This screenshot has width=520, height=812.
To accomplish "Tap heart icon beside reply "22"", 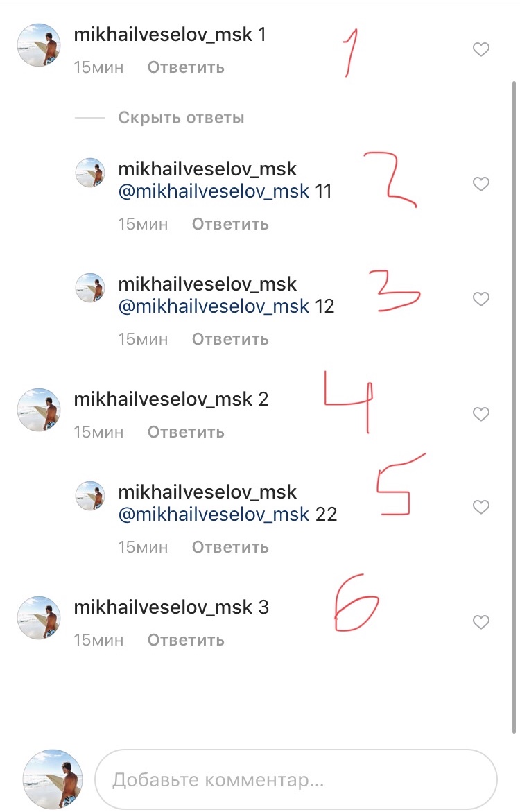I will [480, 506].
